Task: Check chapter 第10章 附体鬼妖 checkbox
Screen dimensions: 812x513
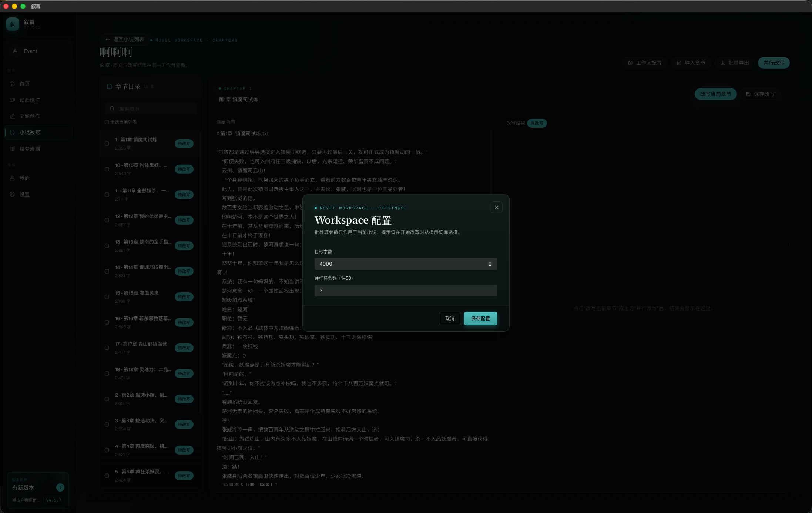Action: pos(107,169)
